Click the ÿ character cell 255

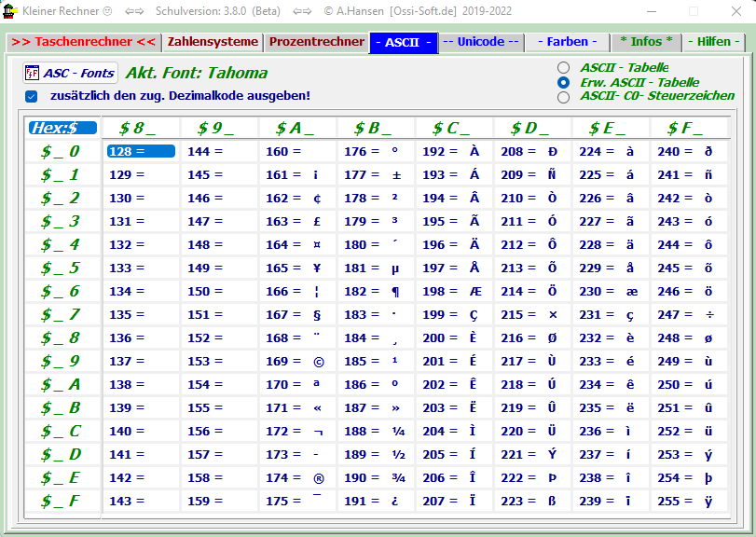(687, 502)
